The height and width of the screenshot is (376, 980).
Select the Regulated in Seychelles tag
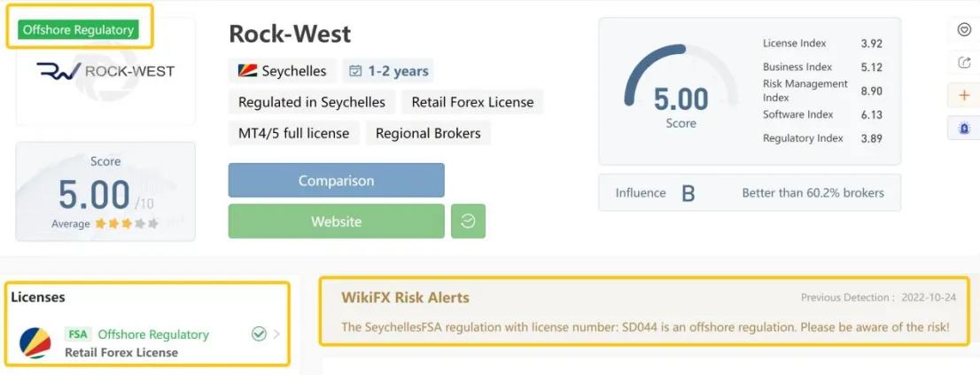(x=312, y=103)
